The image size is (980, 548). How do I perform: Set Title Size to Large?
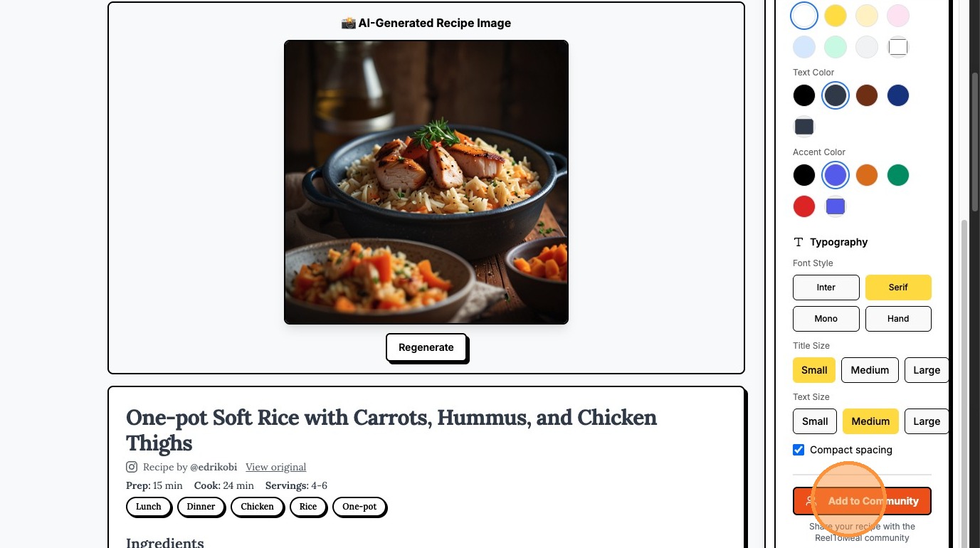[x=927, y=370]
